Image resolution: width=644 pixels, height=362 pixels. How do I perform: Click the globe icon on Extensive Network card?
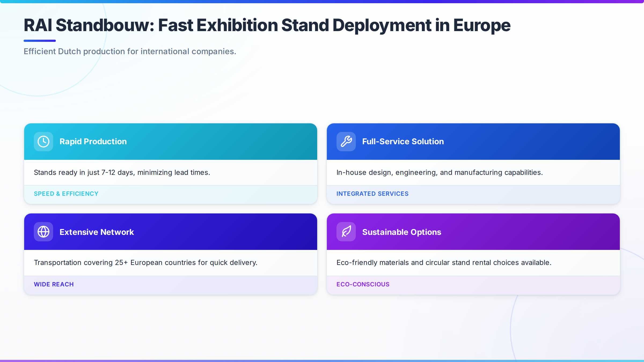(x=43, y=232)
